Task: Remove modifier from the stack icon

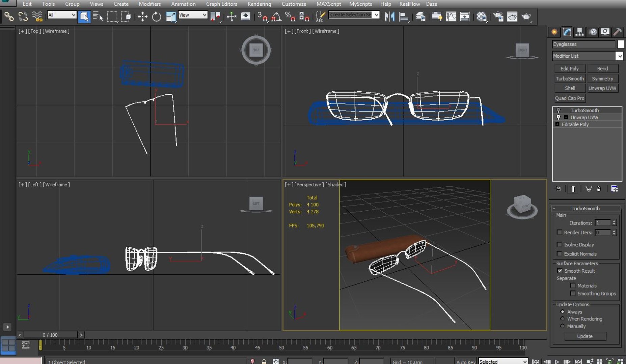Action: pyautogui.click(x=599, y=189)
